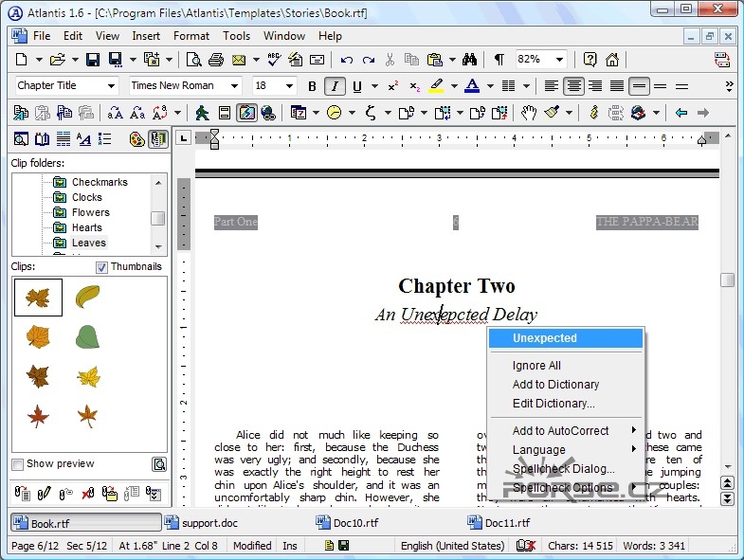
Task: Set left text alignment
Action: point(551,86)
